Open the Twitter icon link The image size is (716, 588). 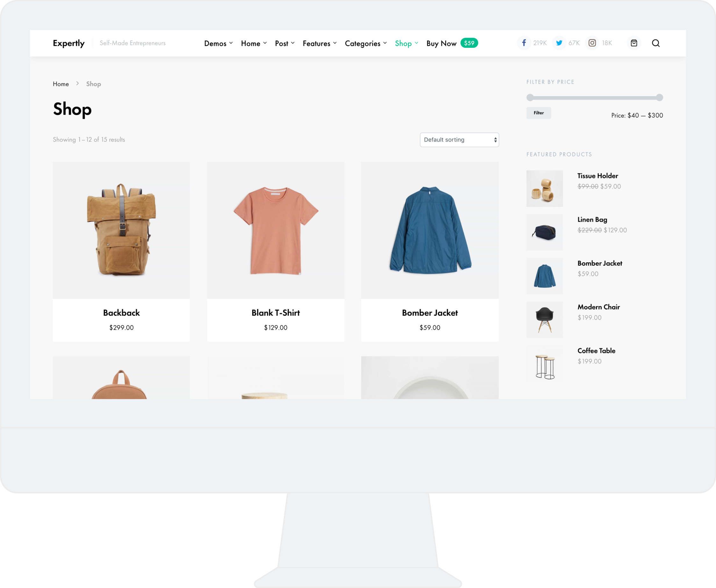tap(559, 43)
